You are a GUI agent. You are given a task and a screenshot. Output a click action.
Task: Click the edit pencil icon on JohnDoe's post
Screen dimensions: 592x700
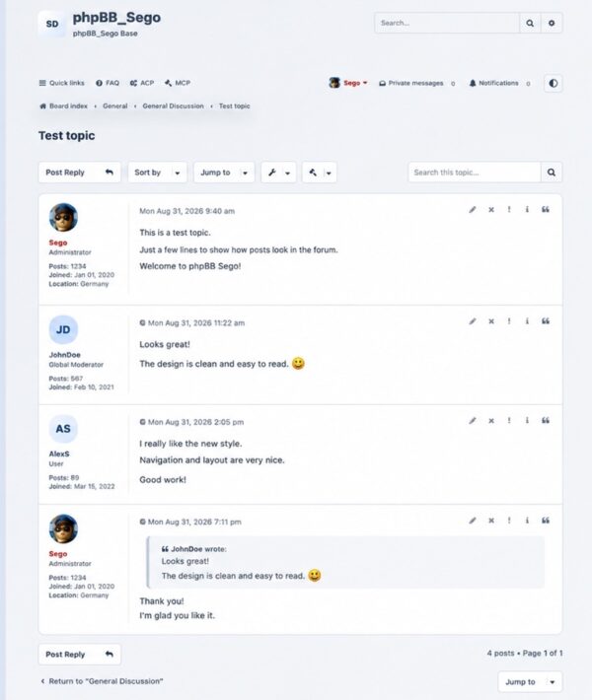(473, 321)
